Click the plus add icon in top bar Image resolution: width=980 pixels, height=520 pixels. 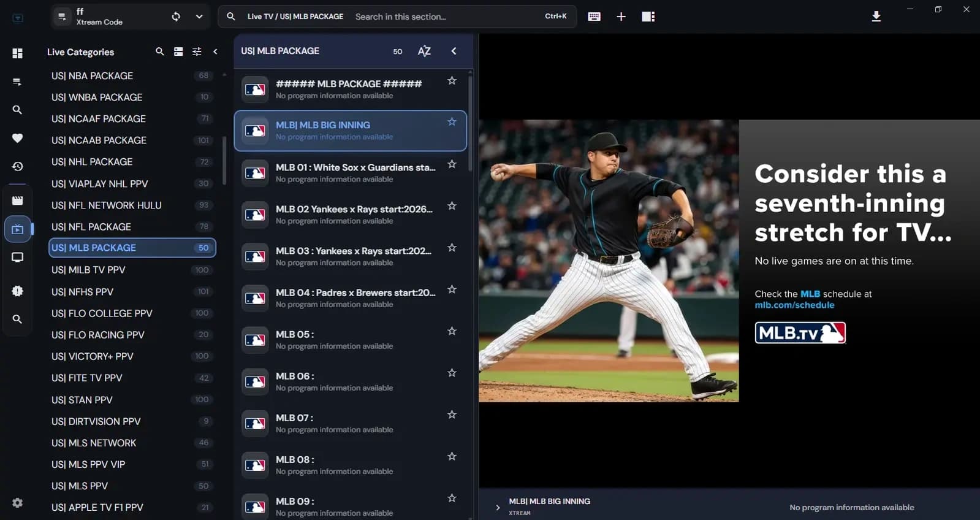tap(621, 17)
